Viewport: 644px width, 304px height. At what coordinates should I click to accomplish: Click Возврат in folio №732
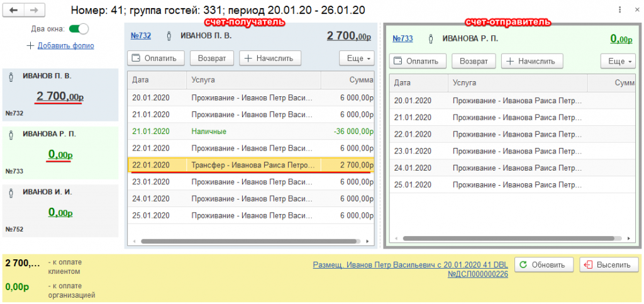click(x=212, y=59)
